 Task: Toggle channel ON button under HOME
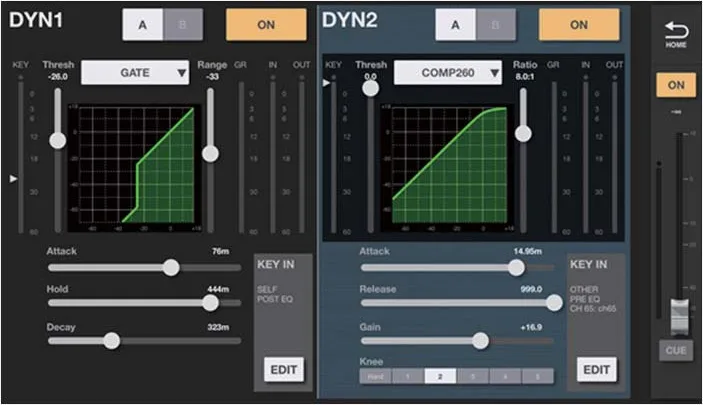point(676,85)
